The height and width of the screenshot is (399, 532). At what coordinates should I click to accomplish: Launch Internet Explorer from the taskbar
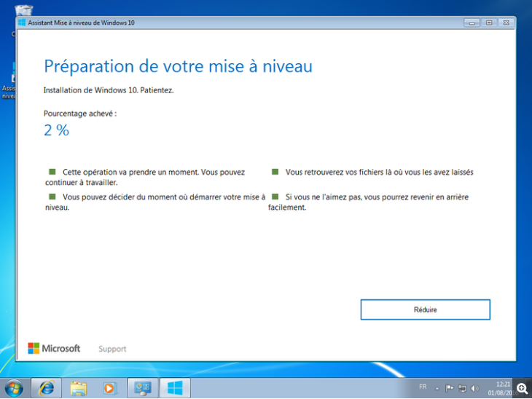click(x=47, y=388)
